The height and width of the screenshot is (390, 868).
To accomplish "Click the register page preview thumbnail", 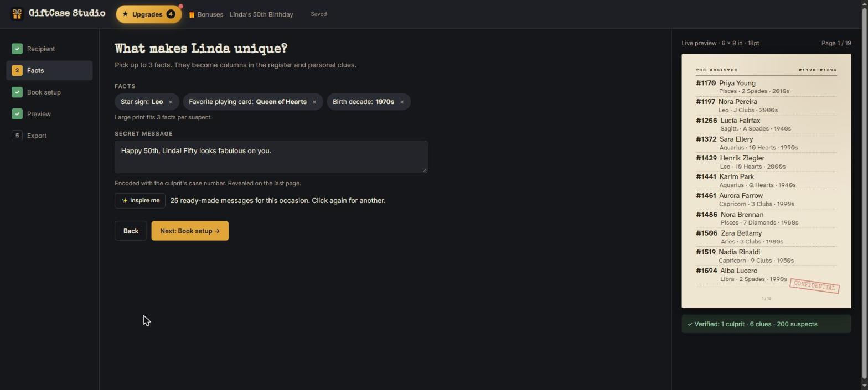I will coord(766,181).
